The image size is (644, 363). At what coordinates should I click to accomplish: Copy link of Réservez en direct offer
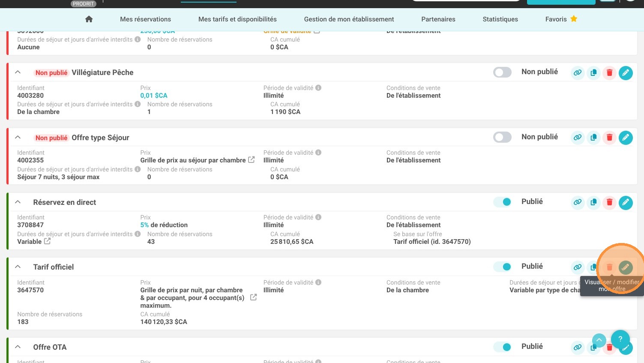pyautogui.click(x=578, y=202)
